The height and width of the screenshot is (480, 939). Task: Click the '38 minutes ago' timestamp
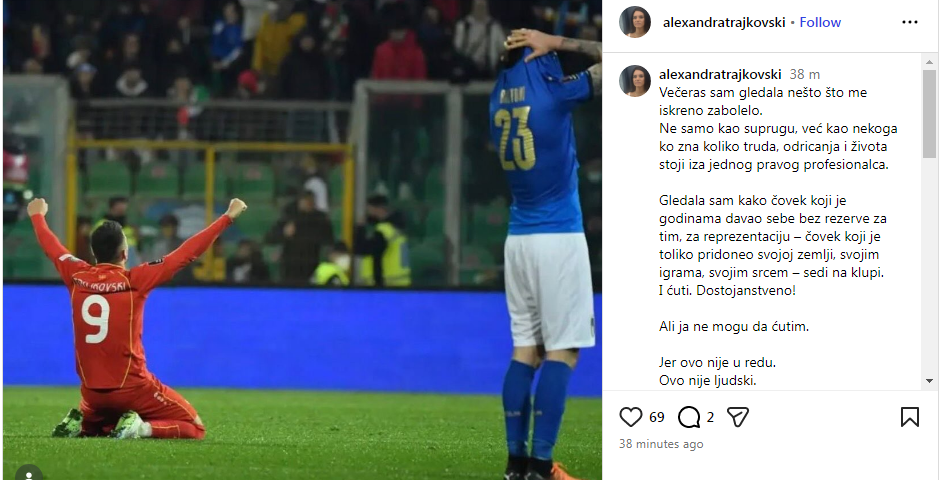pos(661,444)
